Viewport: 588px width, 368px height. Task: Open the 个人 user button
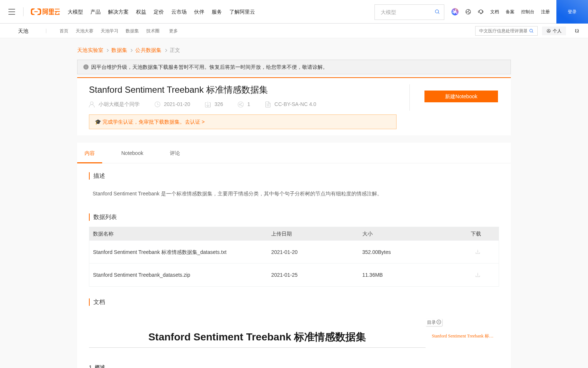(x=554, y=31)
